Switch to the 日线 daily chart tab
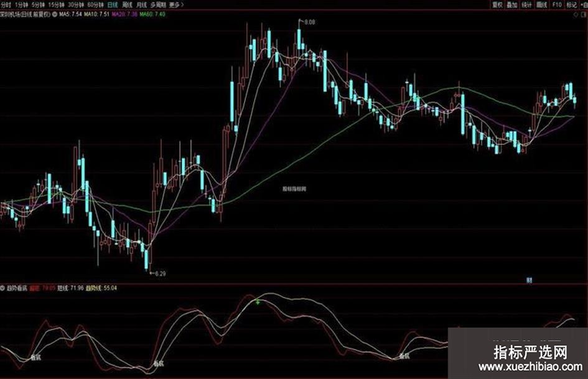The height and width of the screenshot is (379, 588). 113,5
